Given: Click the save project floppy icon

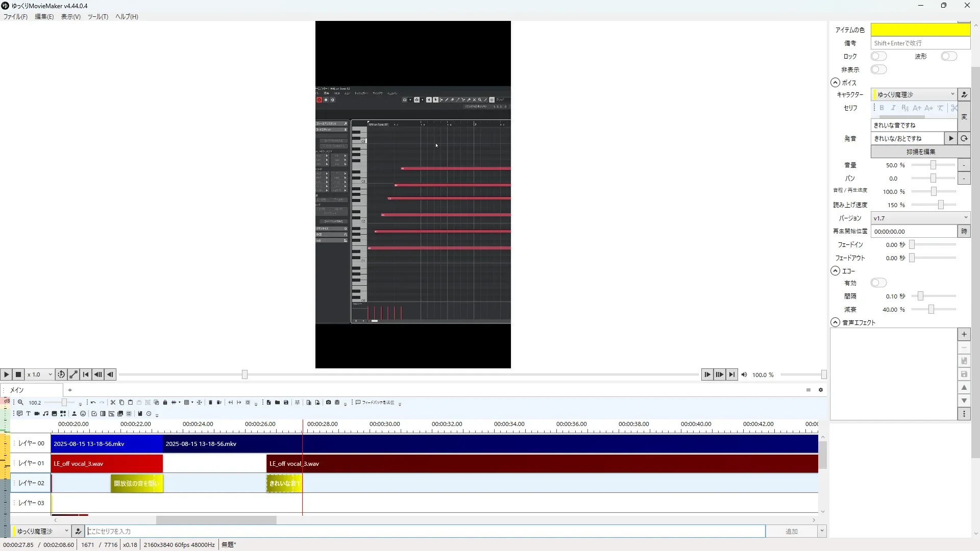Looking at the screenshot, I should [286, 403].
